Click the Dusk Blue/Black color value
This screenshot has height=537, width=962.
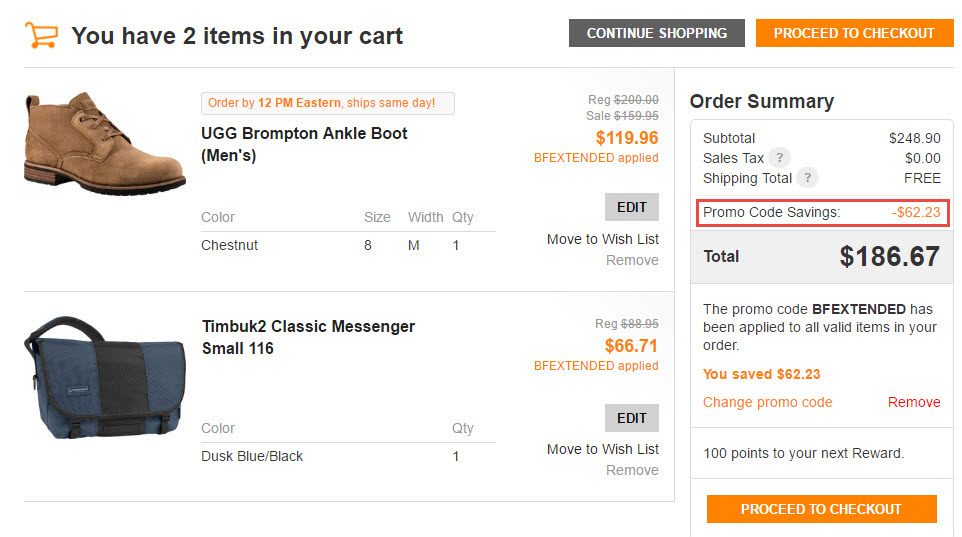252,456
